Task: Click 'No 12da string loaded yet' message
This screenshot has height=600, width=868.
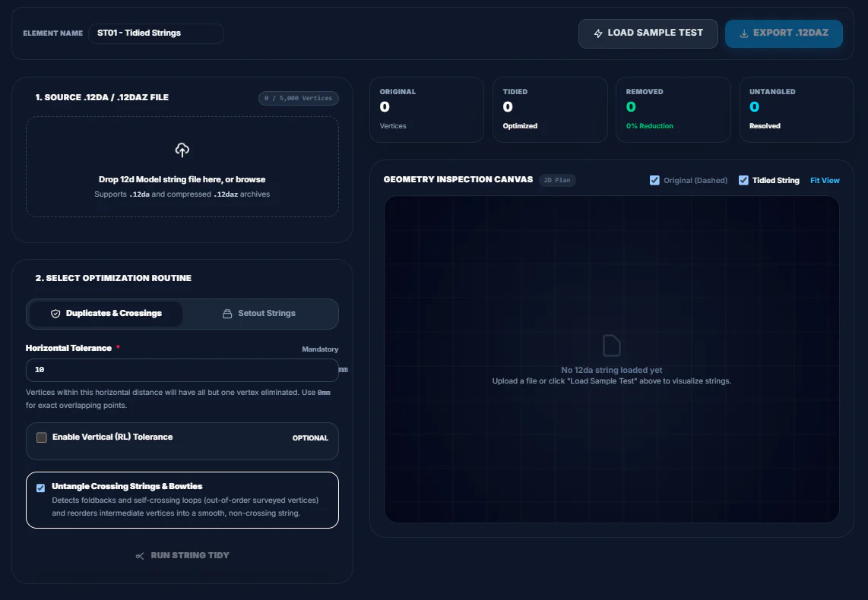Action: pyautogui.click(x=612, y=370)
